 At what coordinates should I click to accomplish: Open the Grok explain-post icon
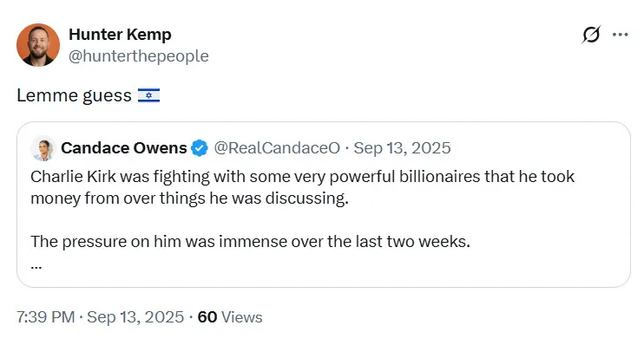tap(591, 35)
